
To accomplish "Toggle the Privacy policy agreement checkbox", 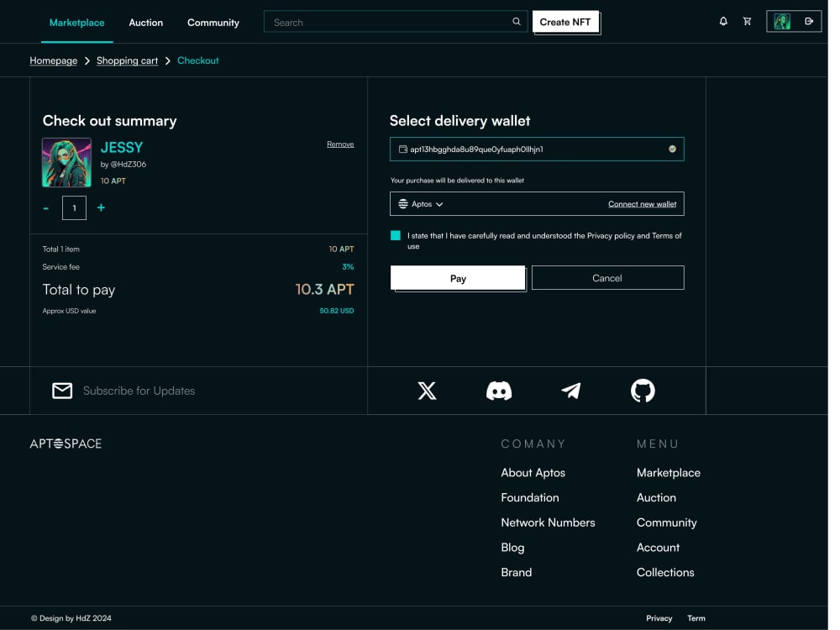I will 396,236.
